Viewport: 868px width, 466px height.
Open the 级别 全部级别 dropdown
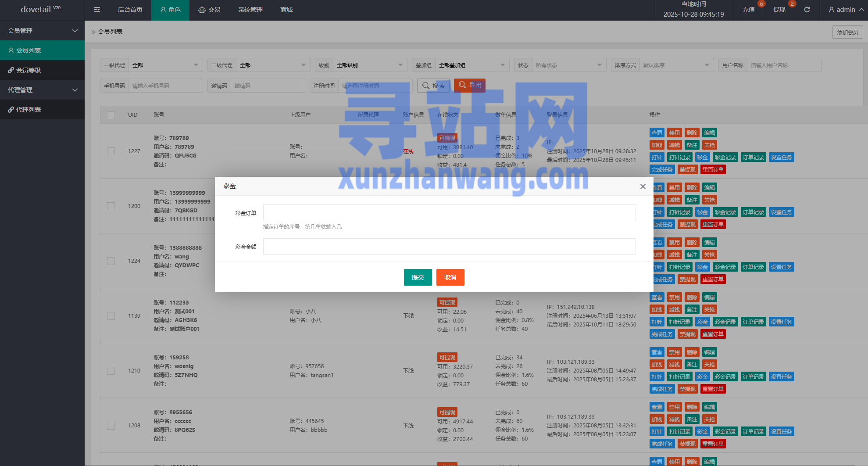[369, 65]
